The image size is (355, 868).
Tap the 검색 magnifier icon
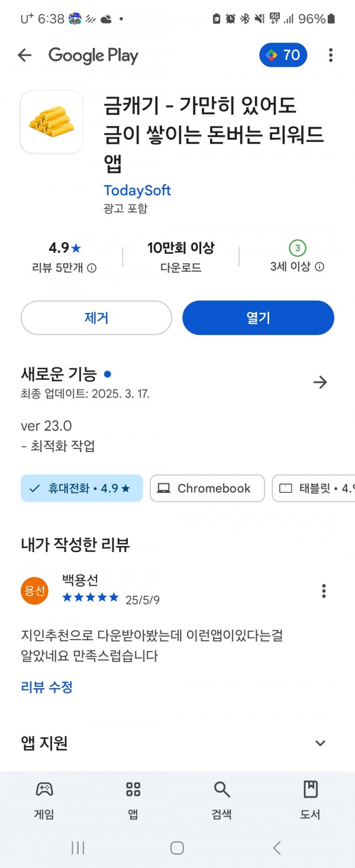tap(221, 789)
